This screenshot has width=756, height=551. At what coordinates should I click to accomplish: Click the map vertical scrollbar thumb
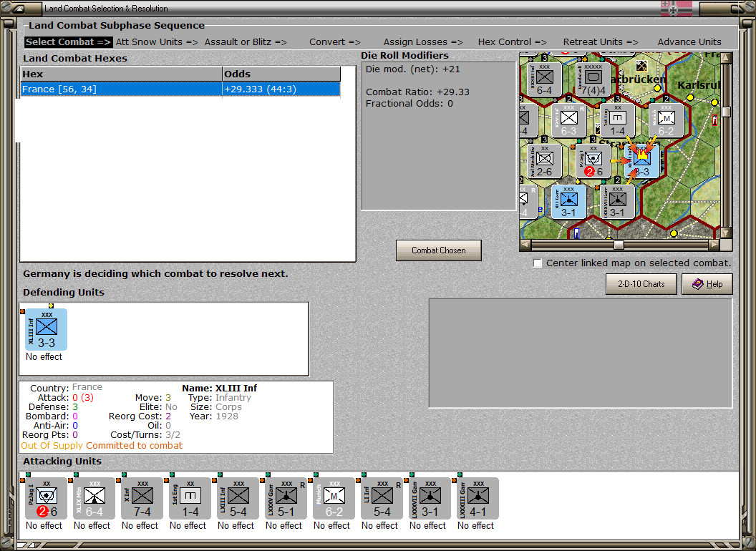click(x=726, y=112)
